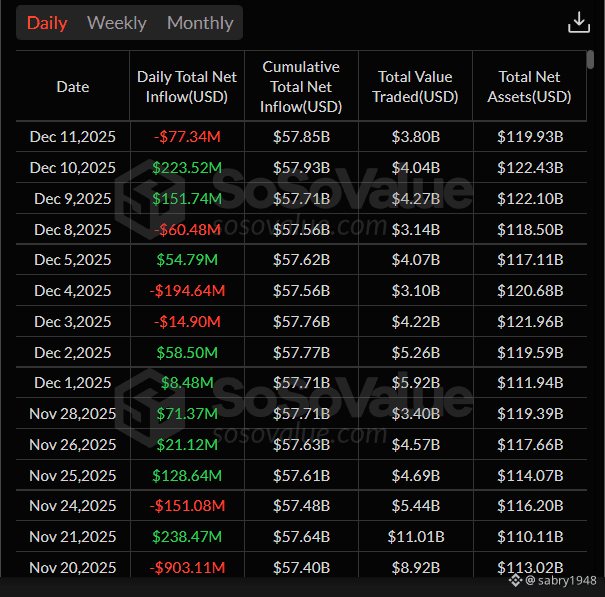Click the $122.43B total net assets cell

click(530, 167)
